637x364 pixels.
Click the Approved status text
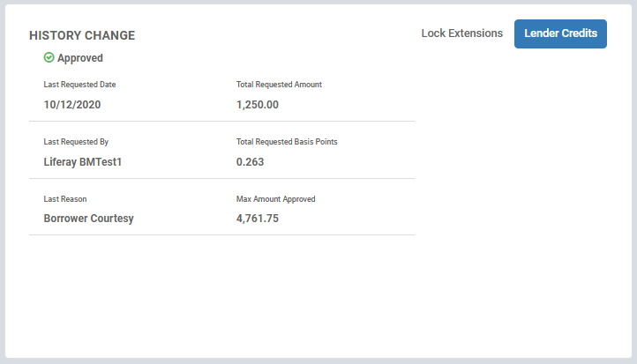tap(80, 58)
